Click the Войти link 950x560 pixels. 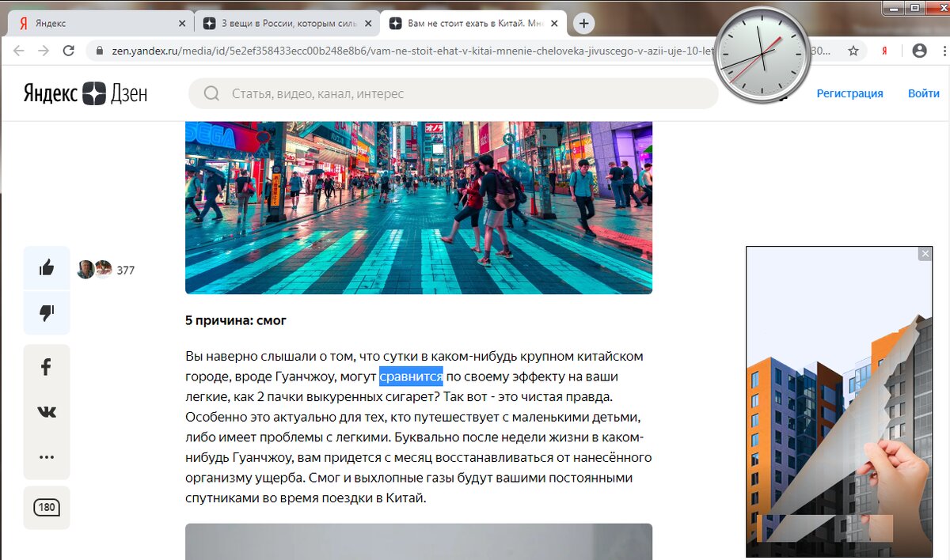click(923, 93)
